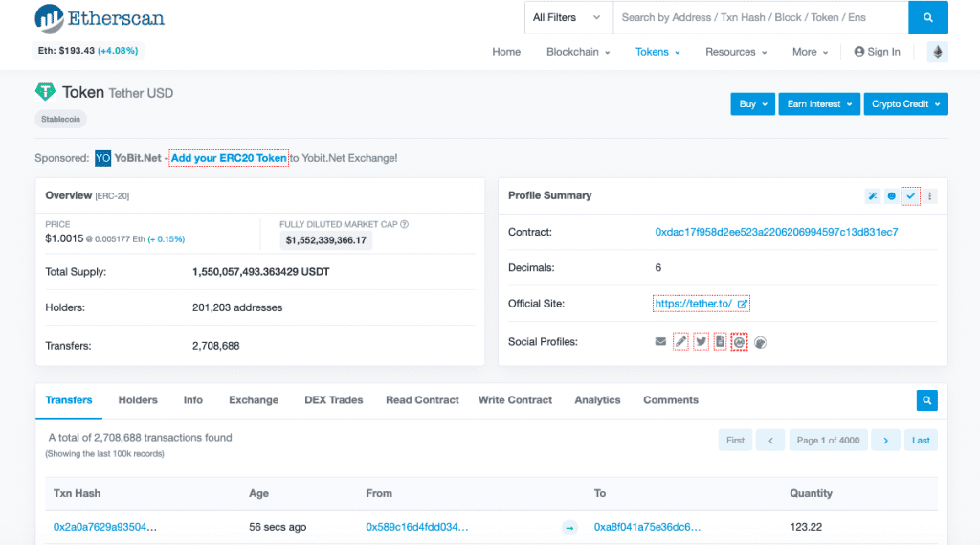Screen dimensions: 980x545
Task: Click the Ethereum network diamond icon
Action: coord(938,52)
